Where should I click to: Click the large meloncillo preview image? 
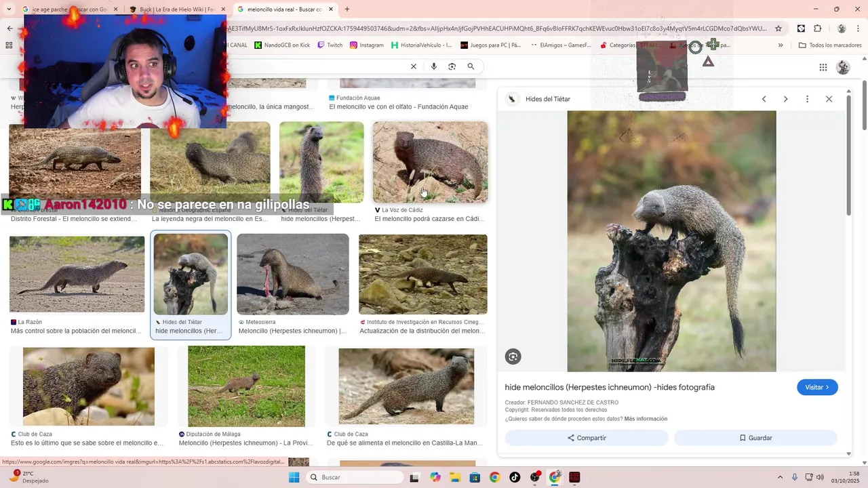(671, 241)
